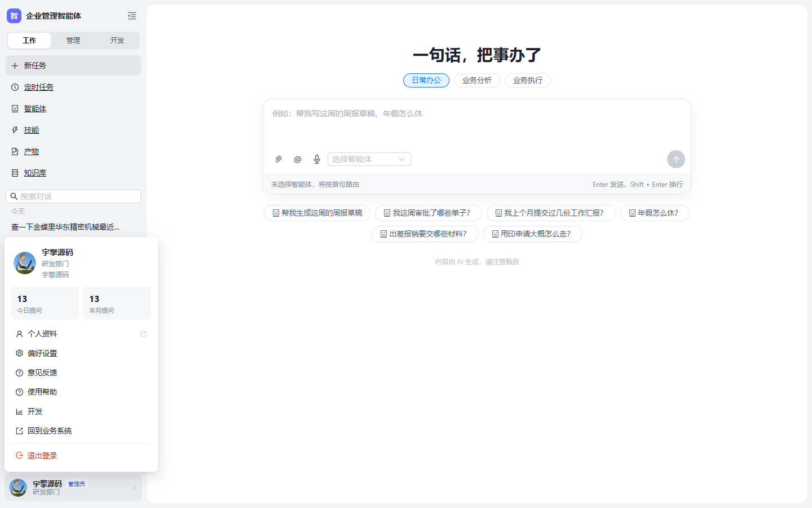The height and width of the screenshot is (508, 812).
Task: Click the 本月提问 stat card
Action: point(117,303)
